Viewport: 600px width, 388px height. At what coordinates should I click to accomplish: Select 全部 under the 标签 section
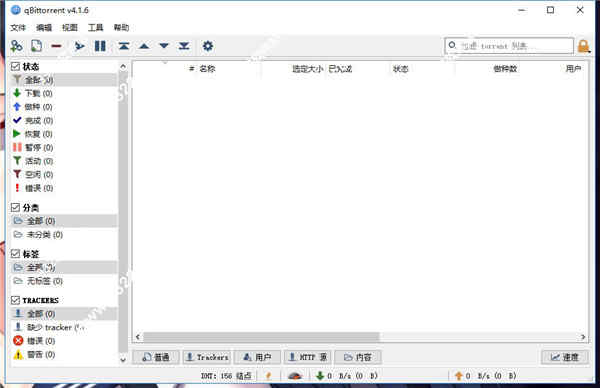point(64,267)
